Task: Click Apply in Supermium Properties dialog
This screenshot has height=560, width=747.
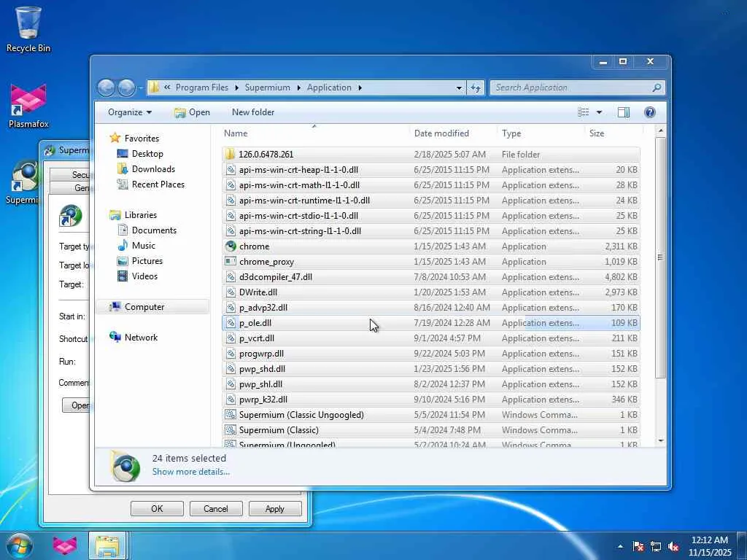Action: coord(275,508)
